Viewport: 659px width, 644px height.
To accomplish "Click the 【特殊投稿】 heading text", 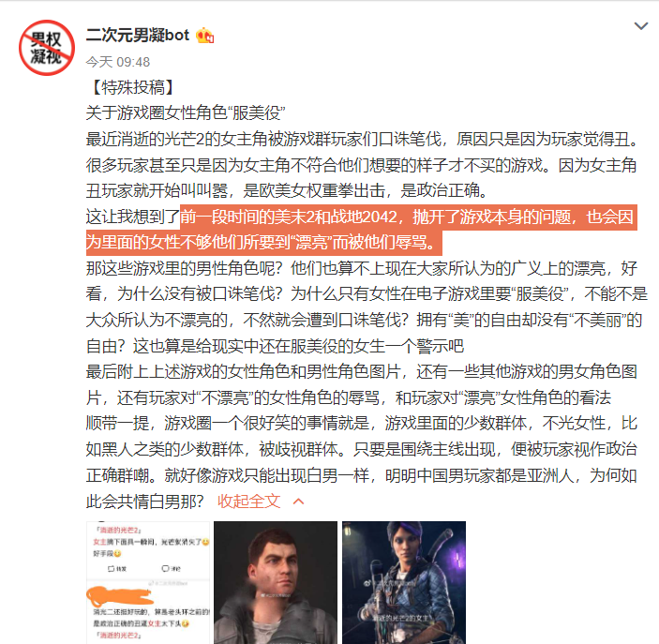I will pos(133,87).
